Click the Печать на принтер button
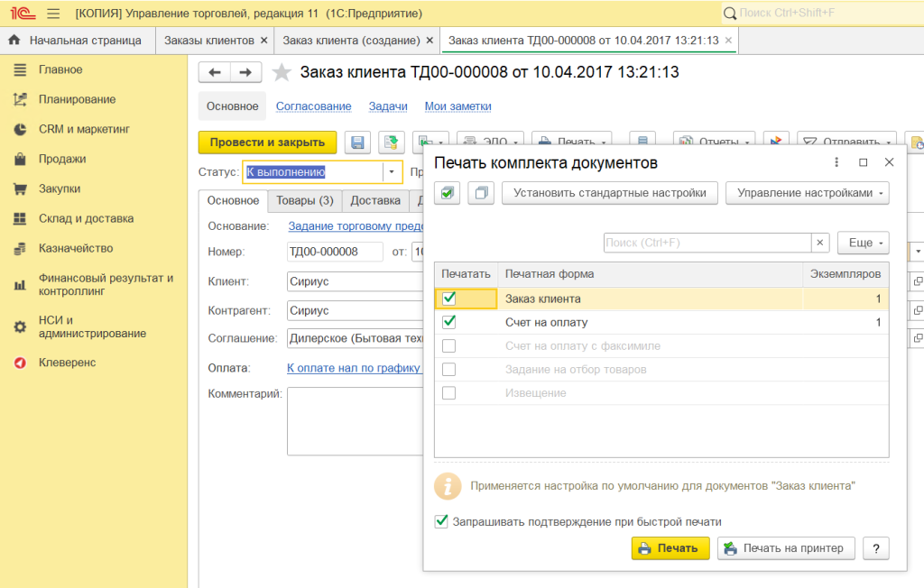Image resolution: width=924 pixels, height=588 pixels. (786, 548)
